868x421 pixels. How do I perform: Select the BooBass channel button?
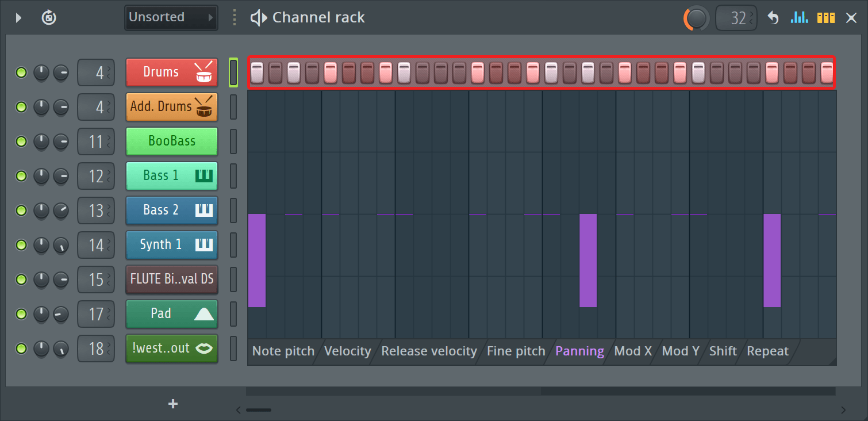pyautogui.click(x=172, y=141)
